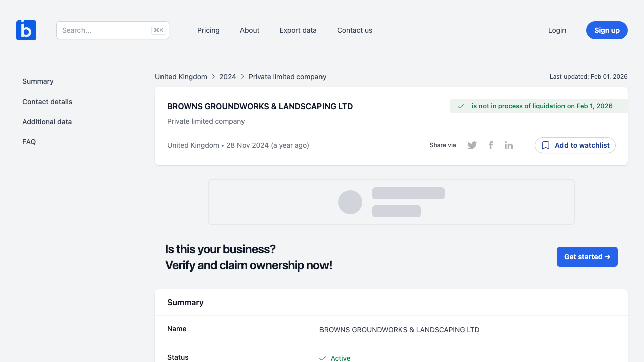The height and width of the screenshot is (362, 644).
Task: Go to Export data page
Action: [298, 30]
